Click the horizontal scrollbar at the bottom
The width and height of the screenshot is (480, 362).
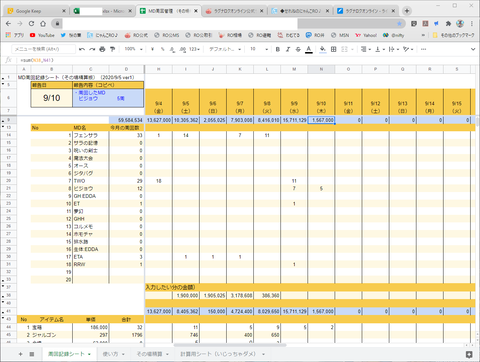click(x=230, y=345)
